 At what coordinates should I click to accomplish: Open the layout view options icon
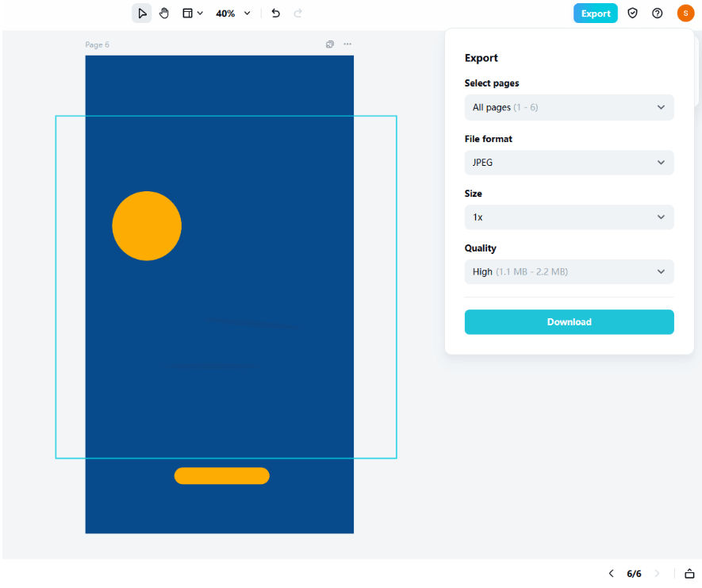192,13
